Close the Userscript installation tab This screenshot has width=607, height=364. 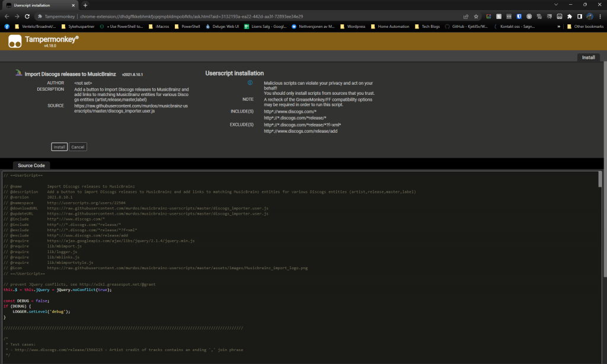tap(73, 5)
